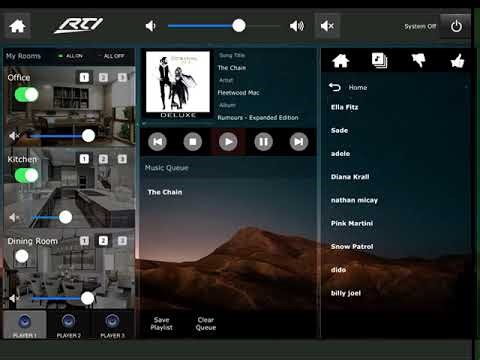Pause the current song

click(x=263, y=142)
